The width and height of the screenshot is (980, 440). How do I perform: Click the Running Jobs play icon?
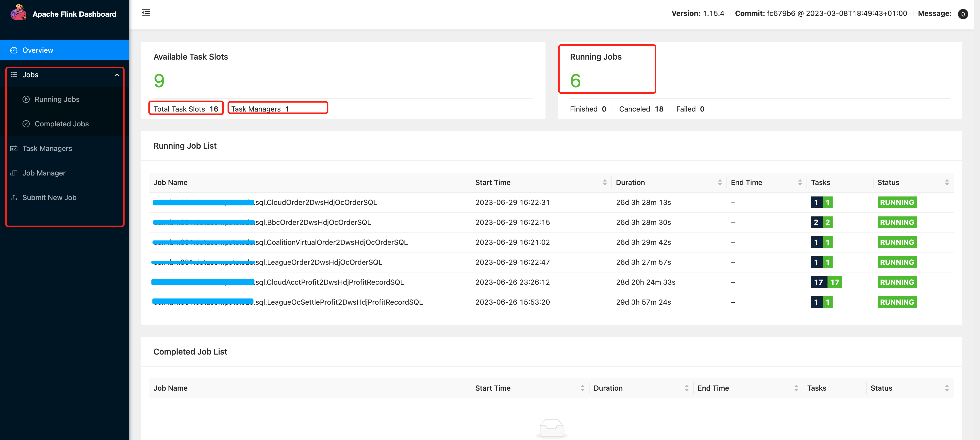(x=26, y=99)
